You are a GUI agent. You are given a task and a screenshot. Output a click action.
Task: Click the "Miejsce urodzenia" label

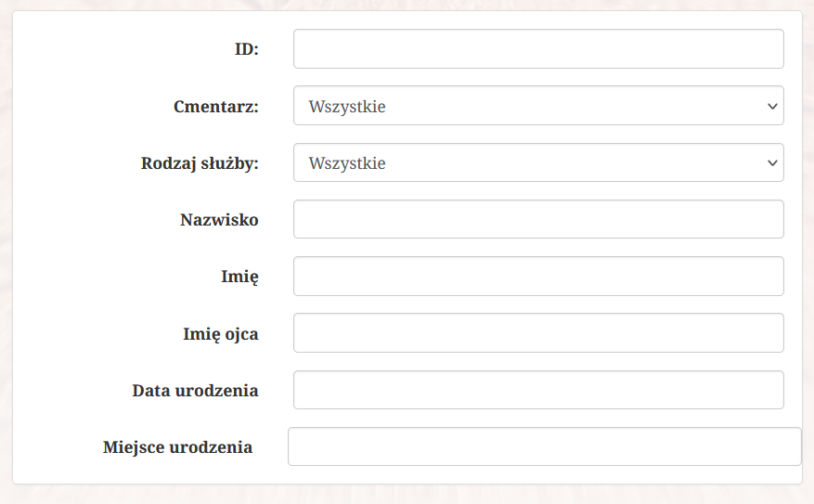point(177,446)
